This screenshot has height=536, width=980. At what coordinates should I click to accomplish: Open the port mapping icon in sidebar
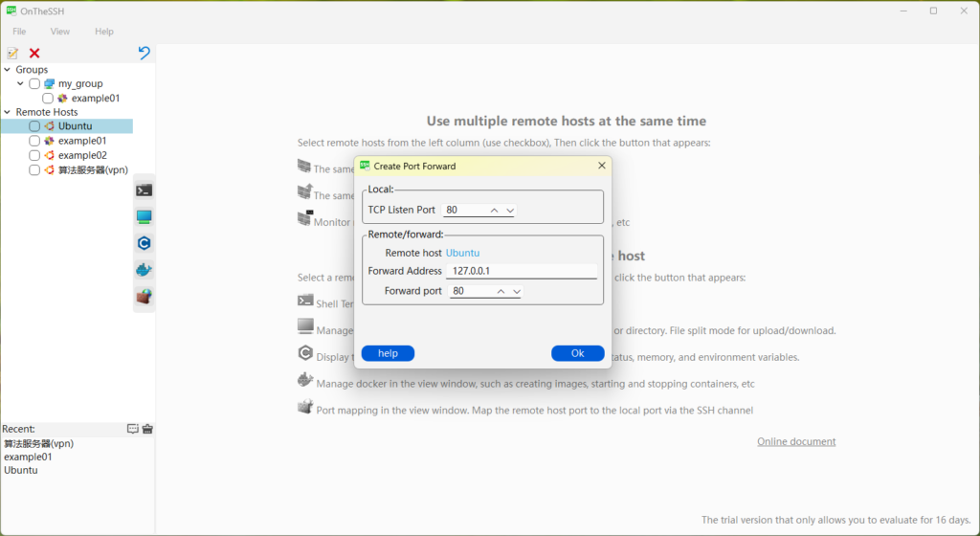(x=144, y=297)
